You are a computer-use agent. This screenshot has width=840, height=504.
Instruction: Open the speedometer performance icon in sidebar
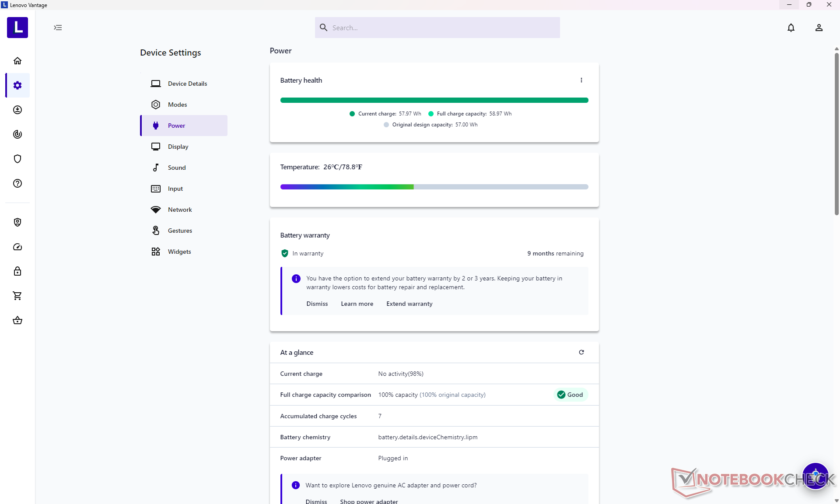(x=17, y=247)
